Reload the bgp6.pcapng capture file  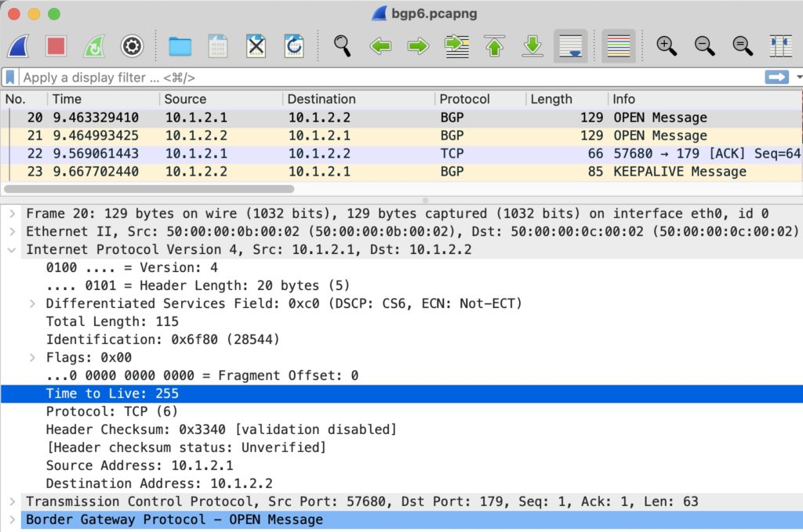(x=294, y=46)
